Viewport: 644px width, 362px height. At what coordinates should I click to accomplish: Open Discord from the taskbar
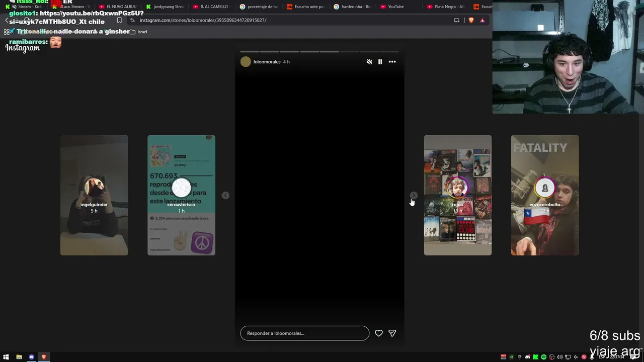pyautogui.click(x=32, y=357)
